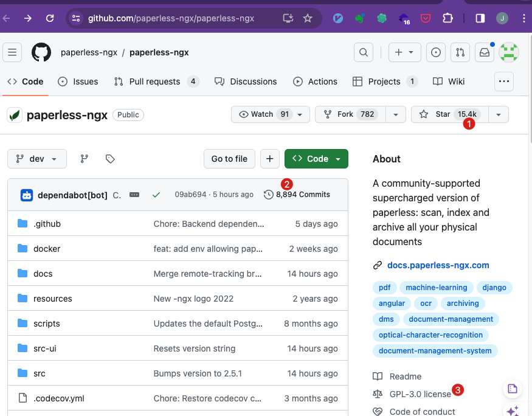Open the GitHub search magnifier
The width and height of the screenshot is (532, 416).
(x=364, y=52)
